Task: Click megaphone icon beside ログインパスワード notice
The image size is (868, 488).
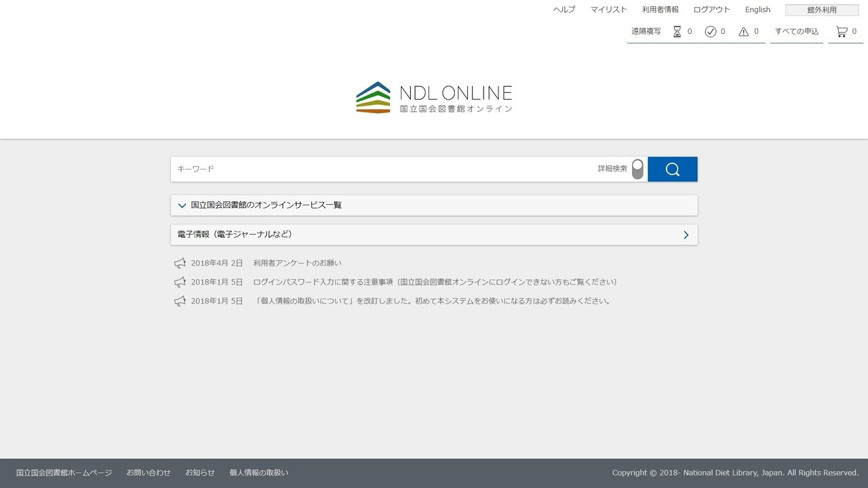Action: tap(180, 282)
